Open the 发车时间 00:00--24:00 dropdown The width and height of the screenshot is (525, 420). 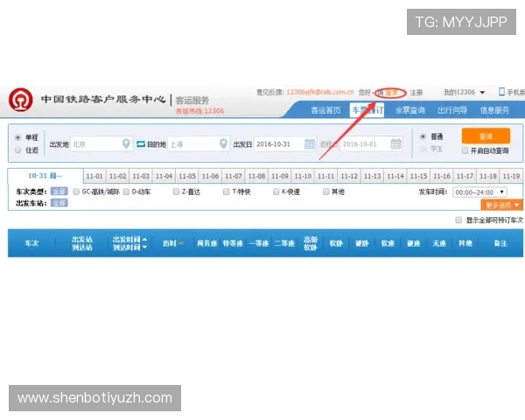[479, 192]
